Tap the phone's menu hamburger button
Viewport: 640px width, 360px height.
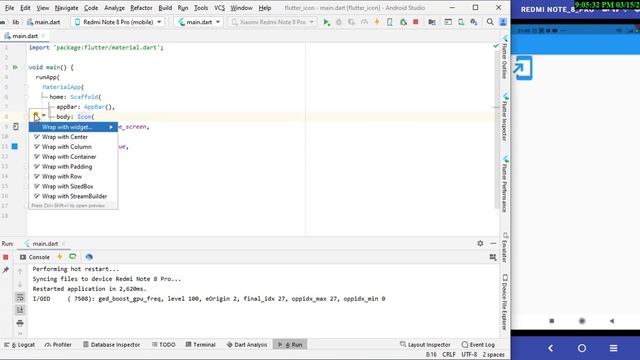[x=613, y=348]
